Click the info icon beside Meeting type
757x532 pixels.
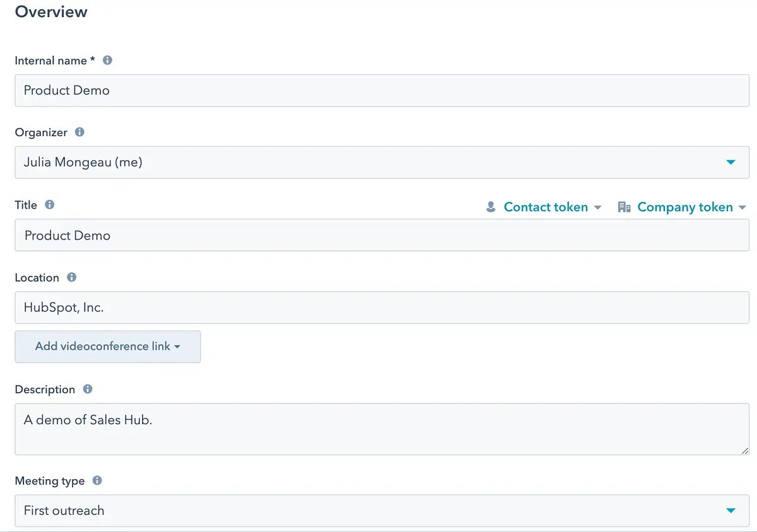click(97, 480)
